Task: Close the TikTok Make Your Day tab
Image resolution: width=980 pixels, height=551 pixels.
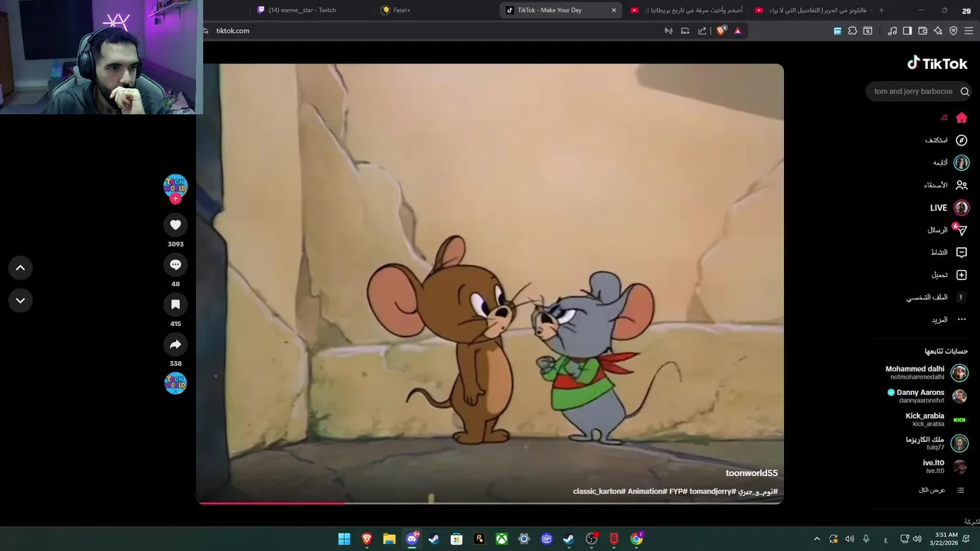Action: tap(613, 10)
